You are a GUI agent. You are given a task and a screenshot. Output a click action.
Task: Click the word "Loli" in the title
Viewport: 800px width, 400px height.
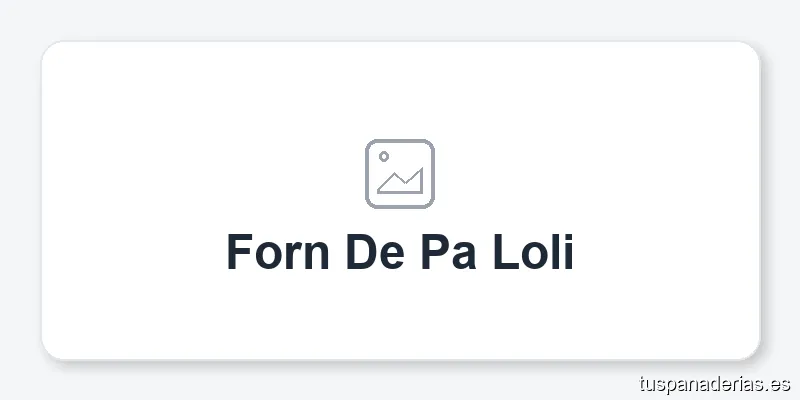[534, 251]
